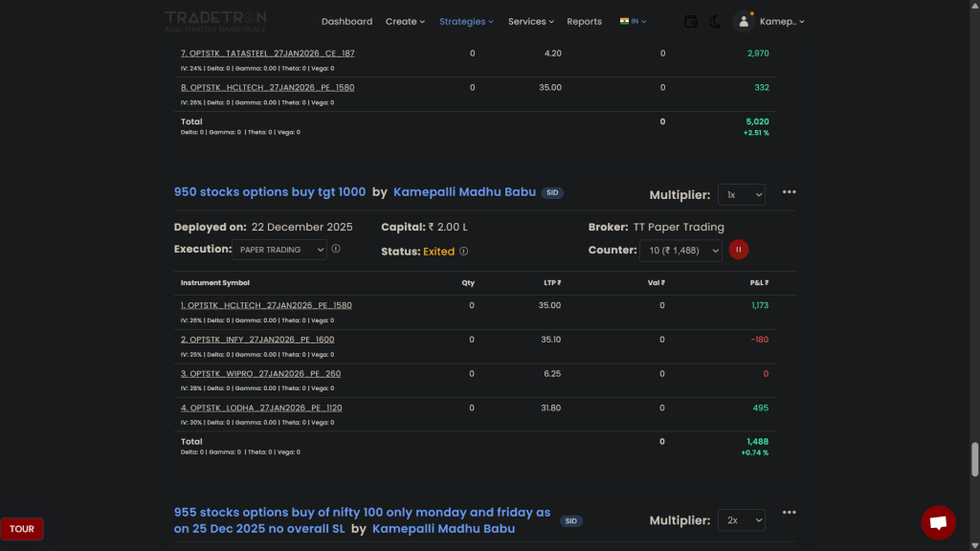This screenshot has width=980, height=551.
Task: Click the user profile avatar
Action: [x=744, y=21]
